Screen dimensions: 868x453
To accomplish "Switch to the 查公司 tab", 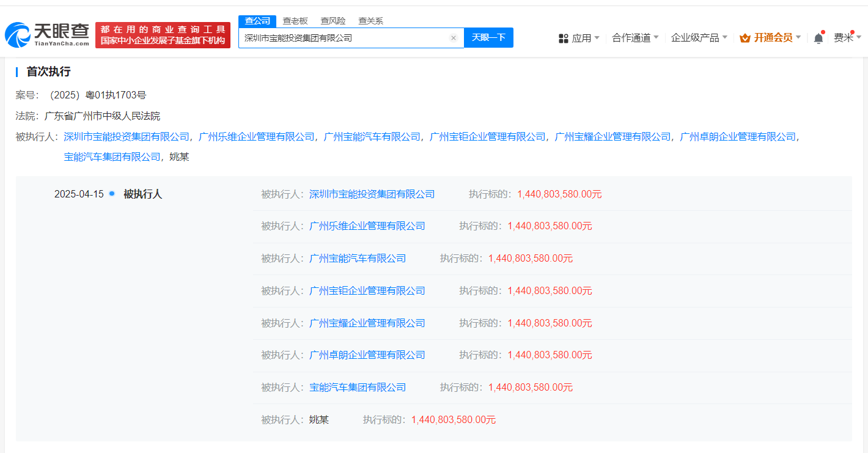I will click(x=257, y=21).
